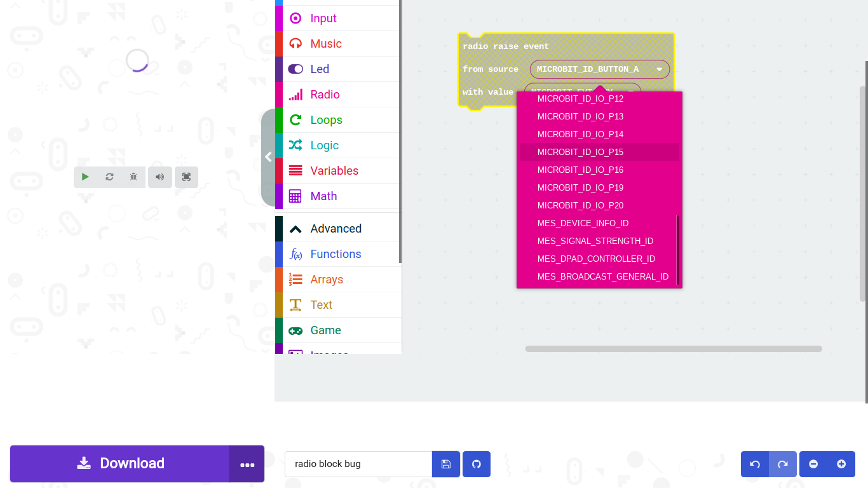
Task: Save the project with disk icon
Action: [x=446, y=464]
